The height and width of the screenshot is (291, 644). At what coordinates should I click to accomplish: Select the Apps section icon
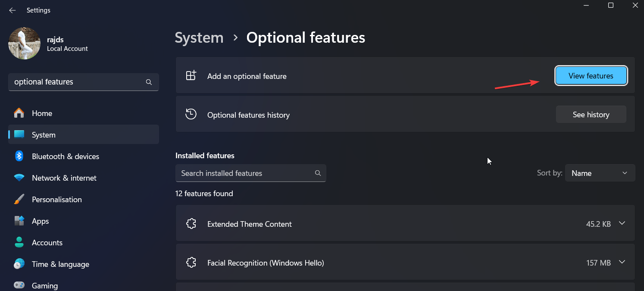click(x=19, y=221)
